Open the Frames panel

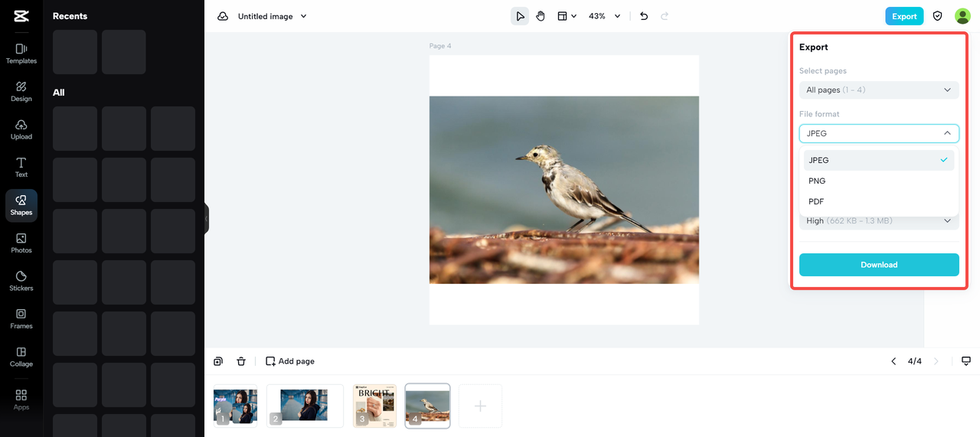pos(21,319)
